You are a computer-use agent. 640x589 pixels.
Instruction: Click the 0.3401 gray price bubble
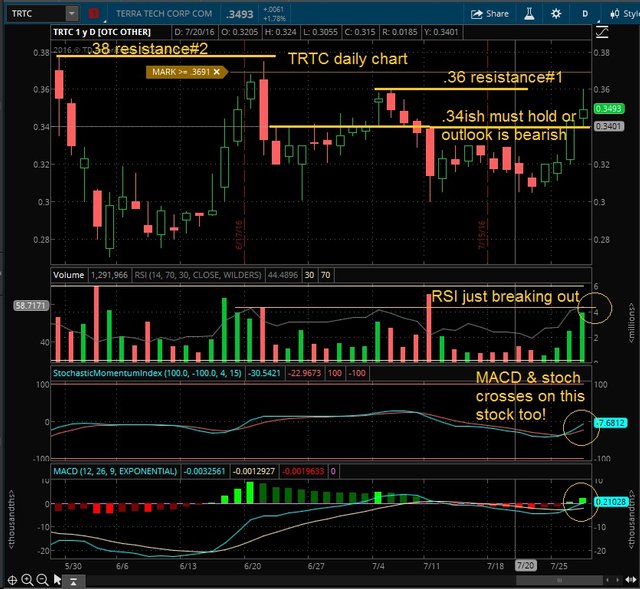point(609,126)
